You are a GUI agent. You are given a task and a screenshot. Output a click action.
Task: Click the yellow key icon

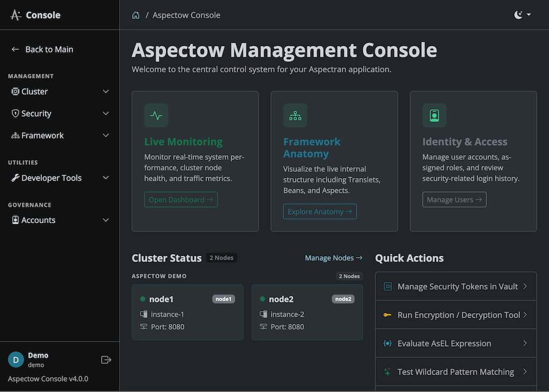(387, 315)
